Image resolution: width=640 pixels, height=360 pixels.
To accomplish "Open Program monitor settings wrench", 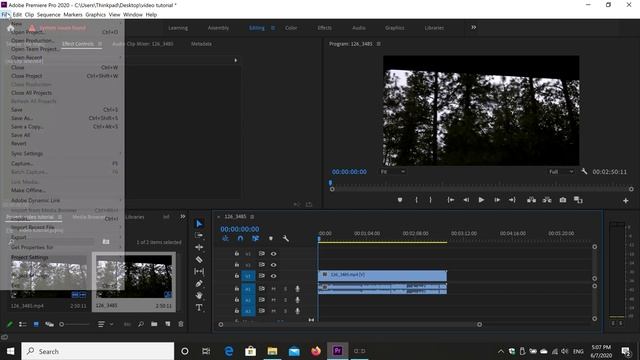I will coord(584,172).
